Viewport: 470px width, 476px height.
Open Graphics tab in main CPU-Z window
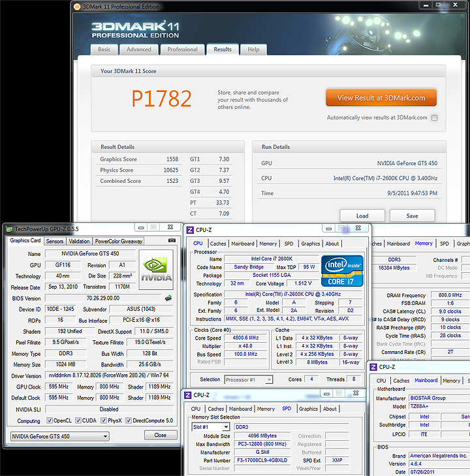[311, 244]
